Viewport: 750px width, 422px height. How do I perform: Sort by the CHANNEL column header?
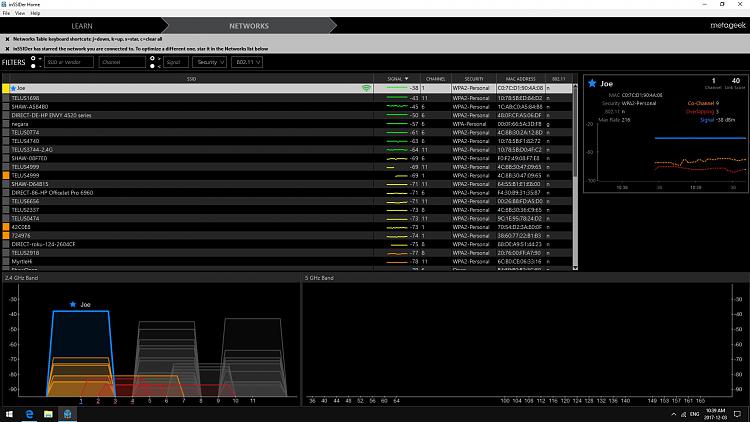[435, 79]
